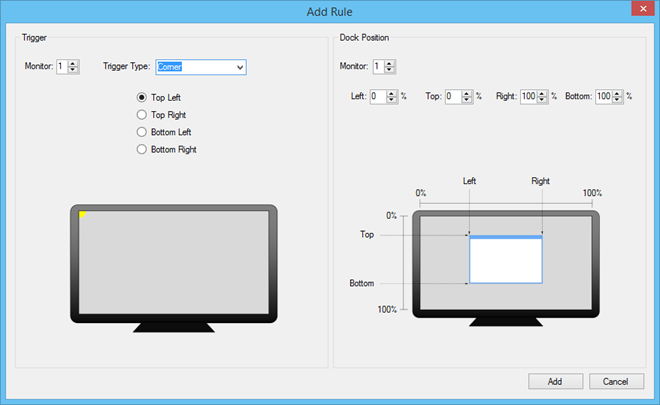Click the yellow corner marker on monitor preview
This screenshot has height=405, width=660.
pos(82,214)
